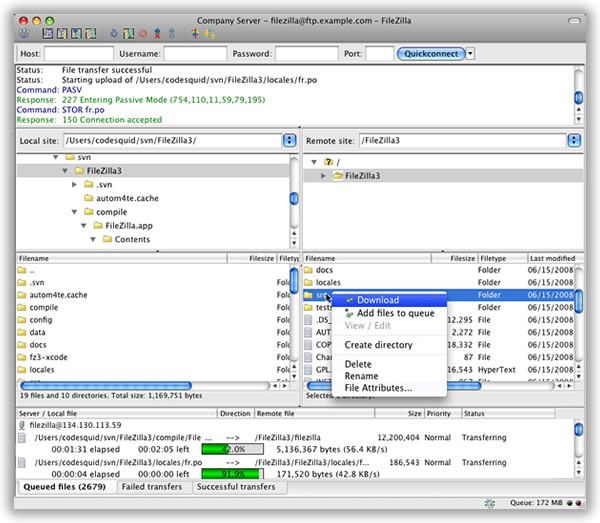Choose Download from the context menu
Screen dimensions: 600x523
(390, 300)
